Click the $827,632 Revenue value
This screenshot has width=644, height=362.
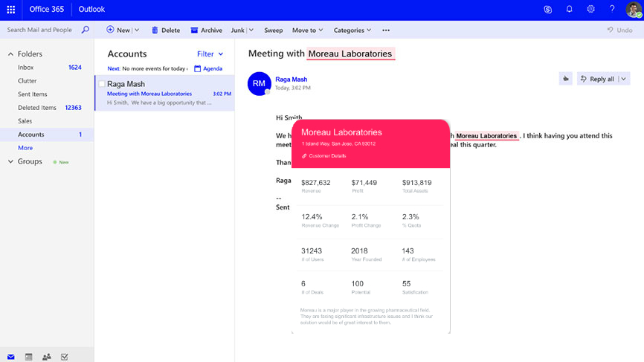(316, 183)
